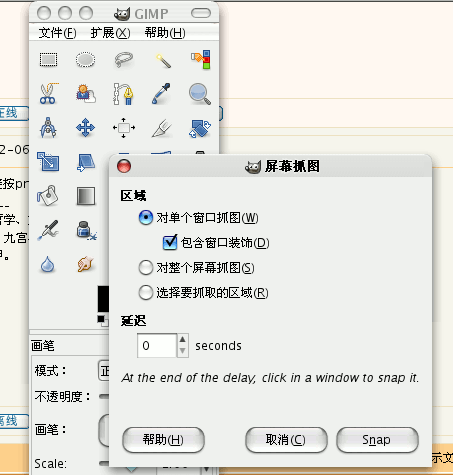
Task: Select the Ellipse Select tool
Action: (x=86, y=60)
